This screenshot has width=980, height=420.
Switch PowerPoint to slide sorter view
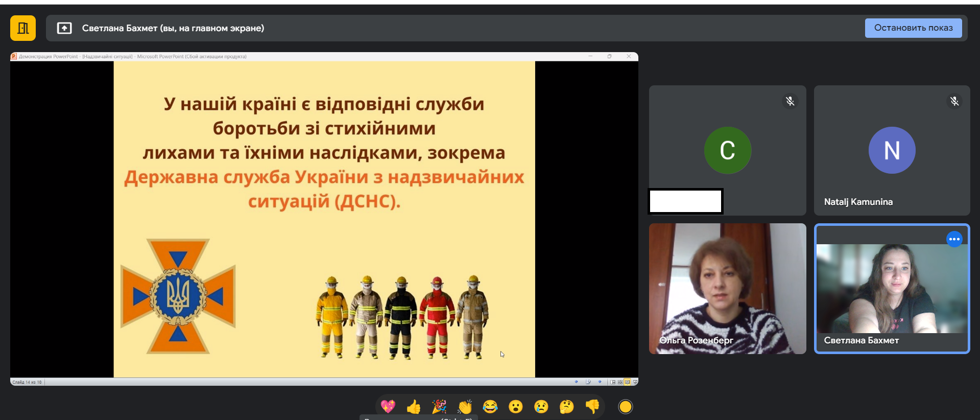[620, 382]
